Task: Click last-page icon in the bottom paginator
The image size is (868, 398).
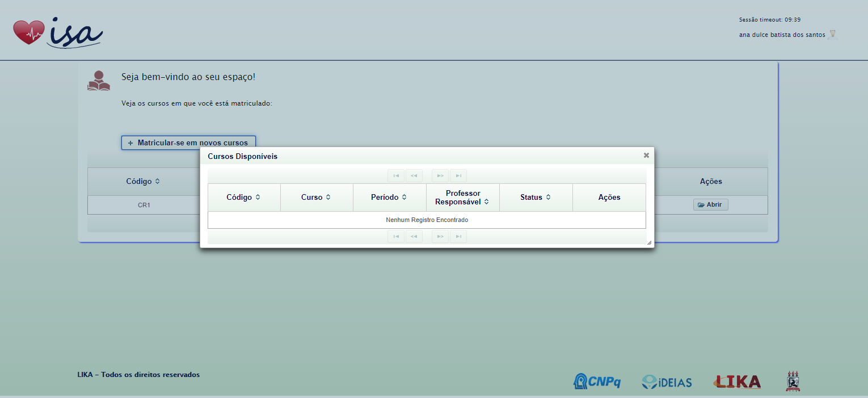Action: [458, 237]
